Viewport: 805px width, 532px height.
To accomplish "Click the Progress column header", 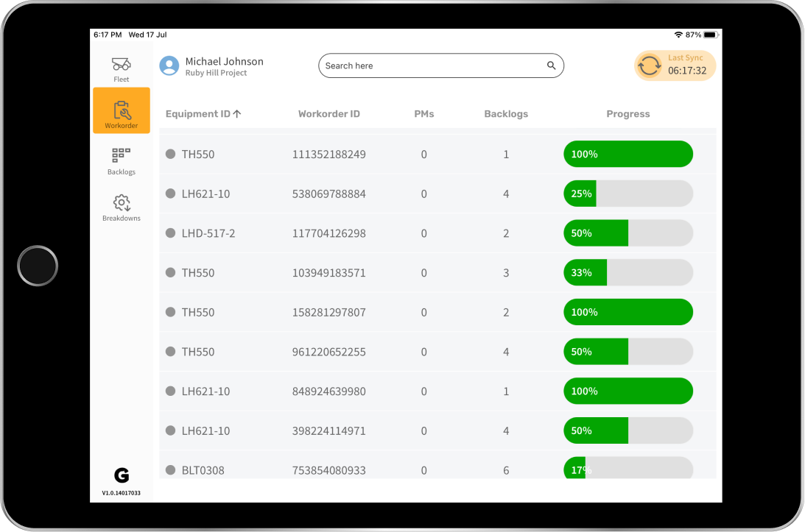I will 628,114.
